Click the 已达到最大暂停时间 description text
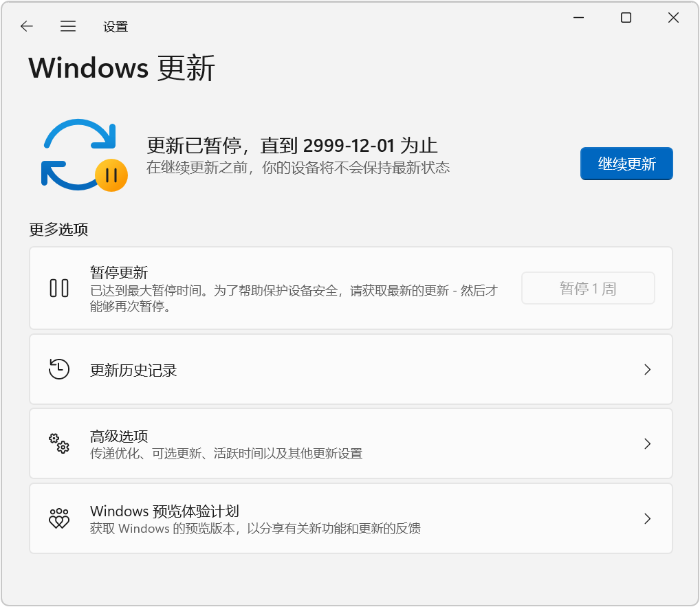 click(x=294, y=298)
